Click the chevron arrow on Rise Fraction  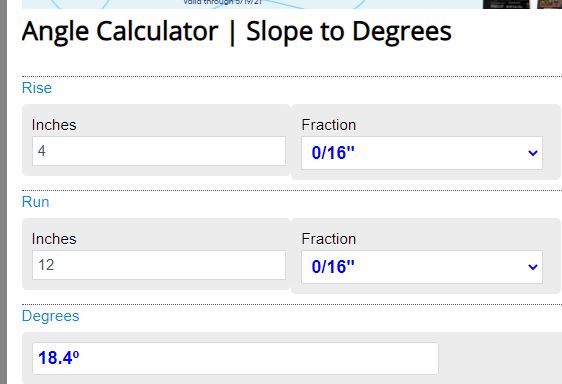[533, 153]
